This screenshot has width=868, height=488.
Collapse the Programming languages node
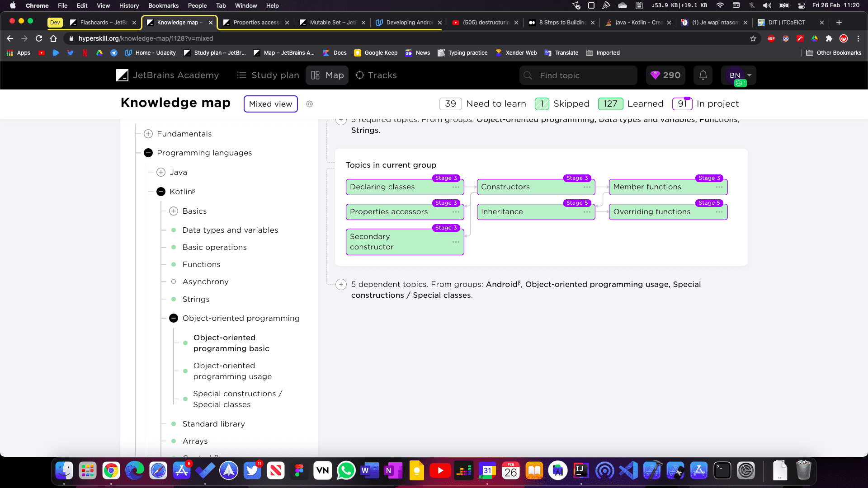[x=148, y=153]
